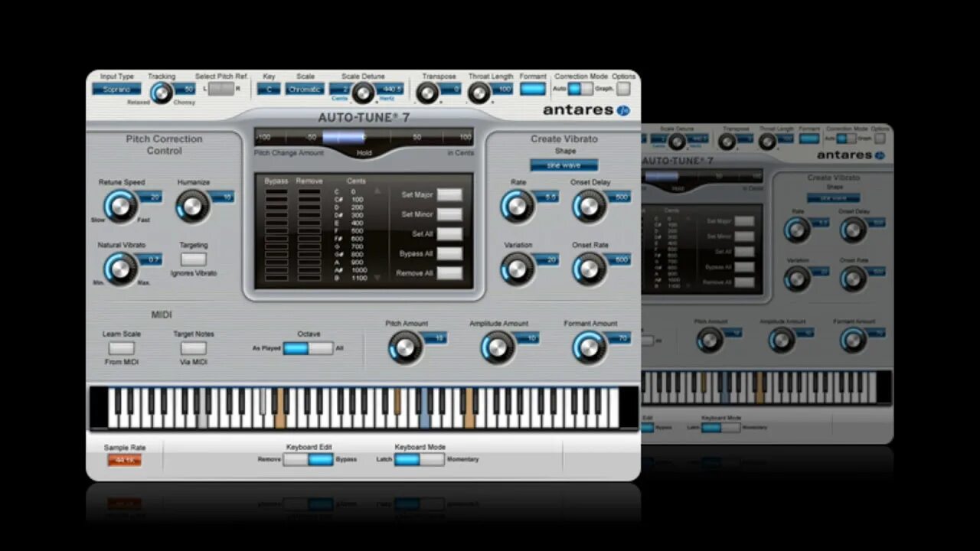The image size is (980, 551).
Task: Click the Antares logo in the front window
Action: click(x=586, y=110)
